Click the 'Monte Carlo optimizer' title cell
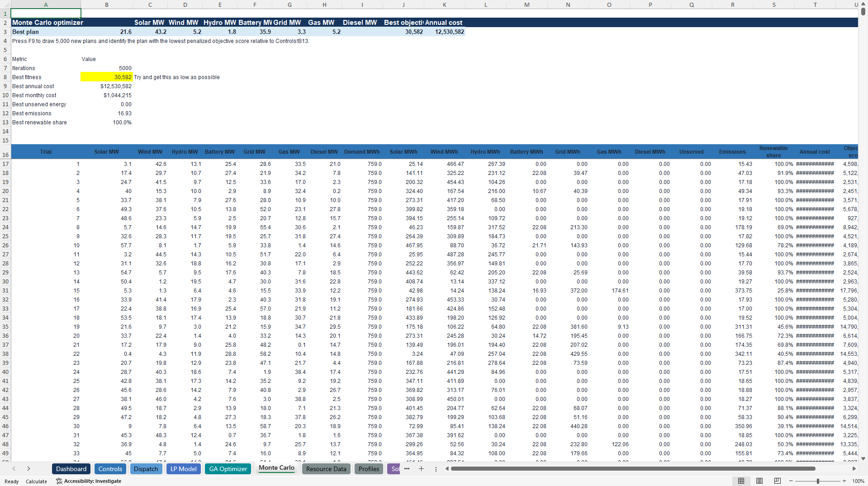This screenshot has width=868, height=486. coord(46,23)
